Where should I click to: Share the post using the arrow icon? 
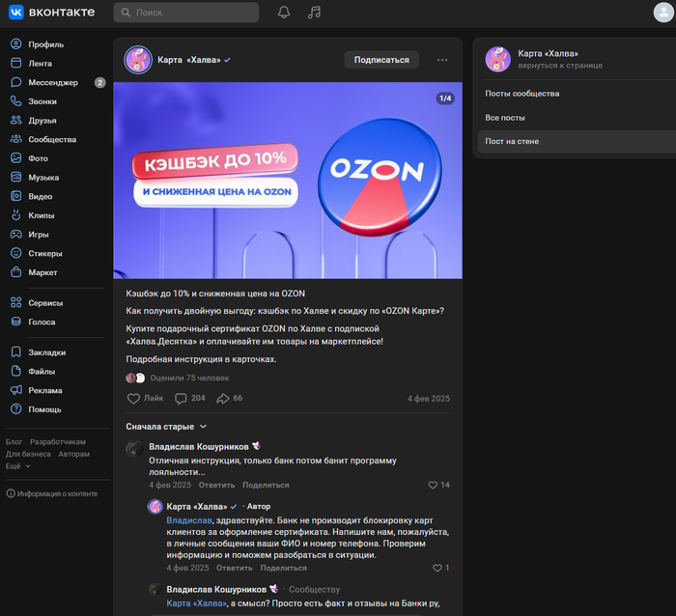pos(230,398)
